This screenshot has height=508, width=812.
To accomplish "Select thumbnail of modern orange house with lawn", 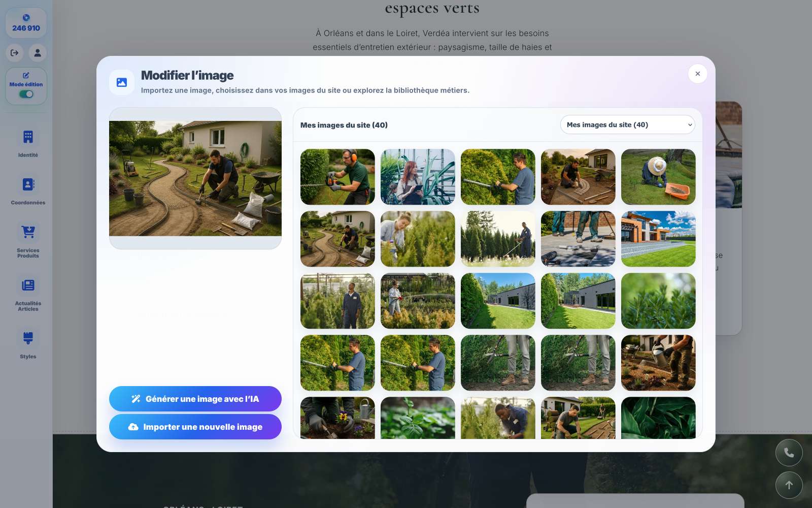I will (658, 239).
